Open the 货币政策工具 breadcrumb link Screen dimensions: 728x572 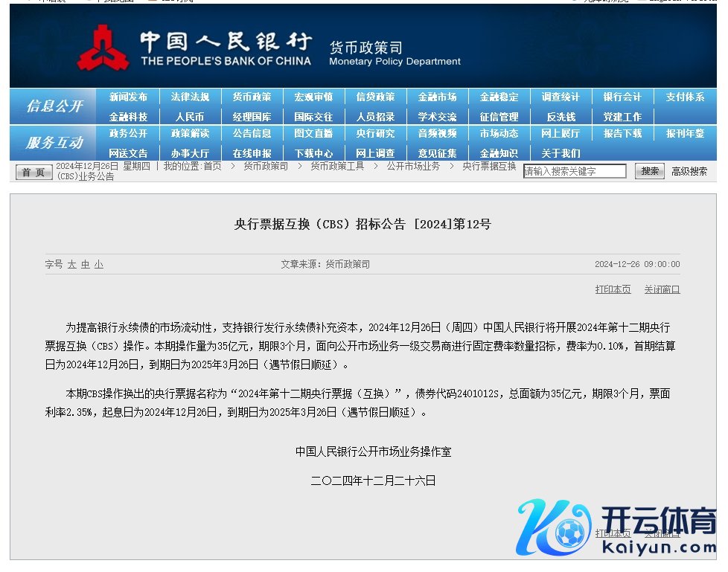(x=337, y=166)
